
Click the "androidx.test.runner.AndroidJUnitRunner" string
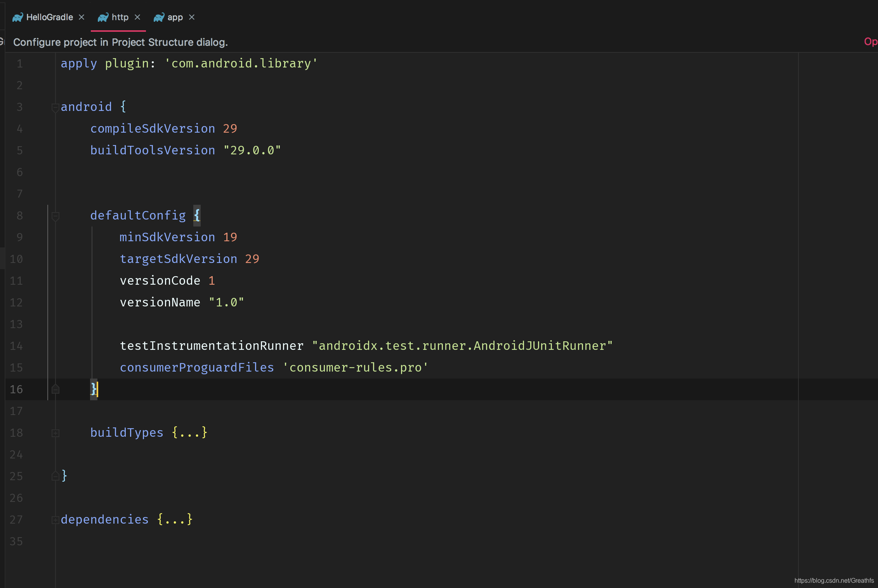point(462,346)
